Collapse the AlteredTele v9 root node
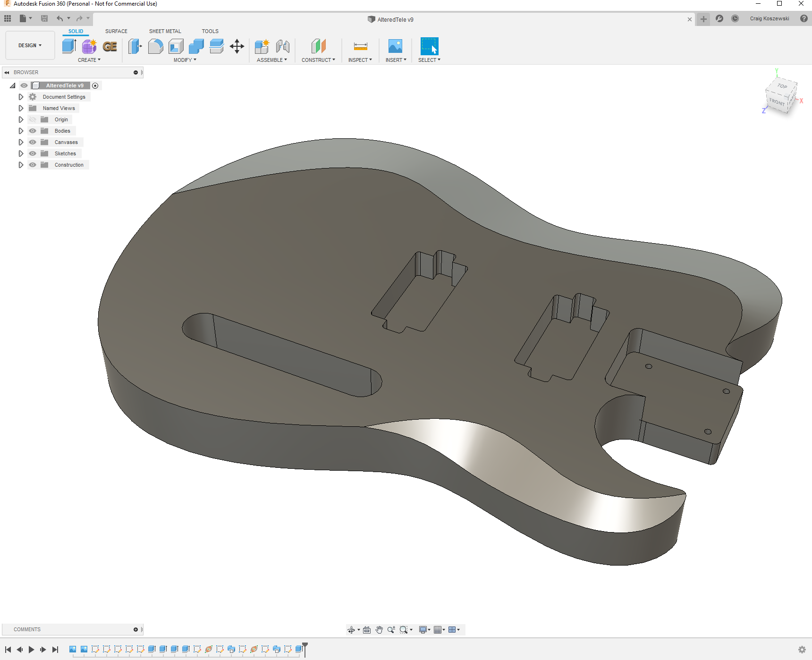This screenshot has height=660, width=812. click(13, 85)
